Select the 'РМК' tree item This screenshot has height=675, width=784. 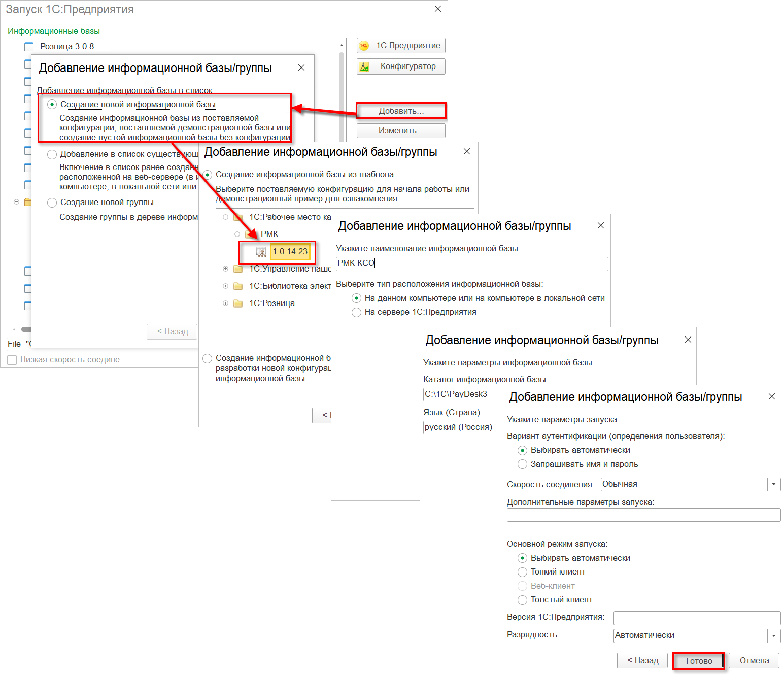(x=269, y=234)
